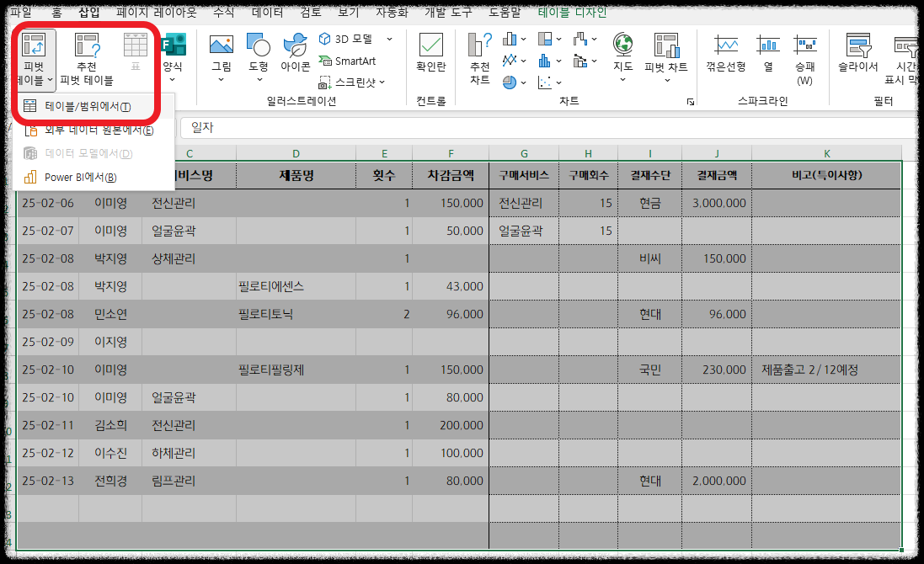Image resolution: width=924 pixels, height=564 pixels.
Task: Expand the 지도 dropdown arrow
Action: coord(622,80)
